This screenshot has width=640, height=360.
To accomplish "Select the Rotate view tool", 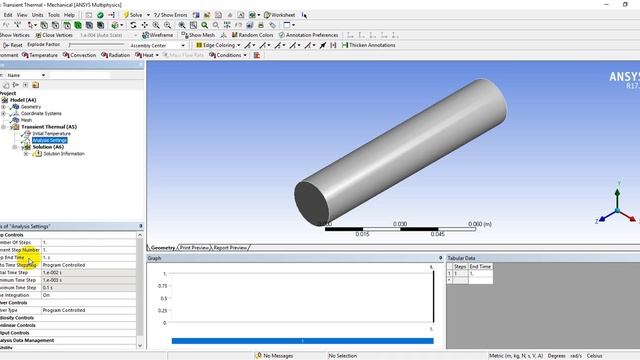I will pos(133,25).
